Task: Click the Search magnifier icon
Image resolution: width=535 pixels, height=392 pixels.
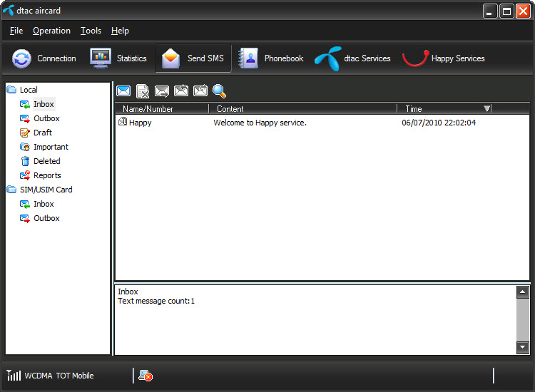Action: click(219, 91)
